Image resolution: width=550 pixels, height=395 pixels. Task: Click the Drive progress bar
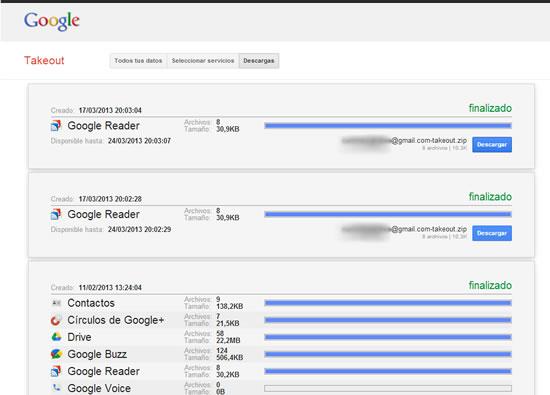[x=388, y=337]
